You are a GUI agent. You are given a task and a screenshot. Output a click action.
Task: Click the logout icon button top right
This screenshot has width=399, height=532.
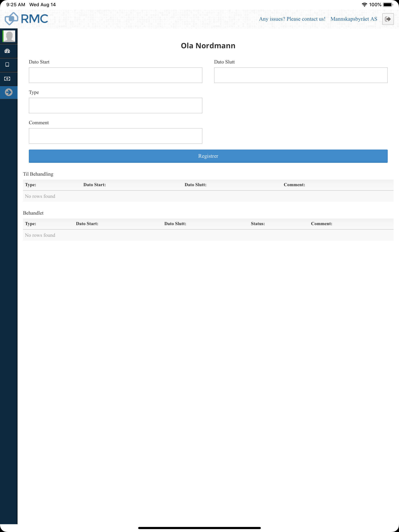coord(388,19)
